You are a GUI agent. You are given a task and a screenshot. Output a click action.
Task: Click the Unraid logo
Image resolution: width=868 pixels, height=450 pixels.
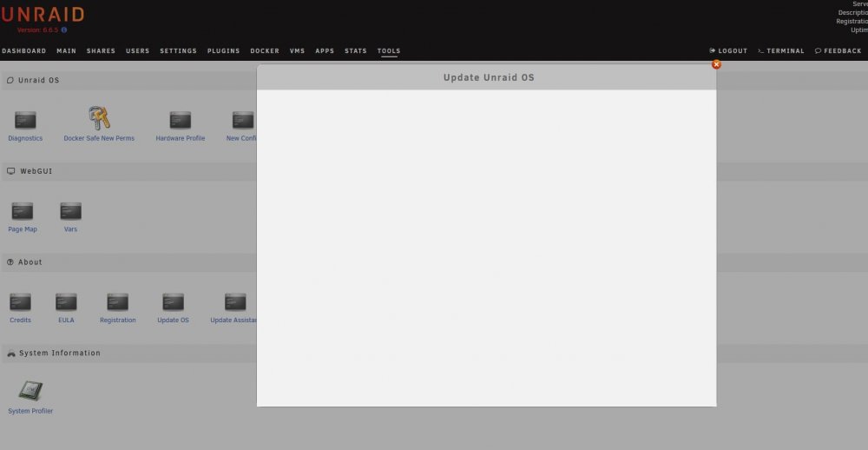click(43, 15)
